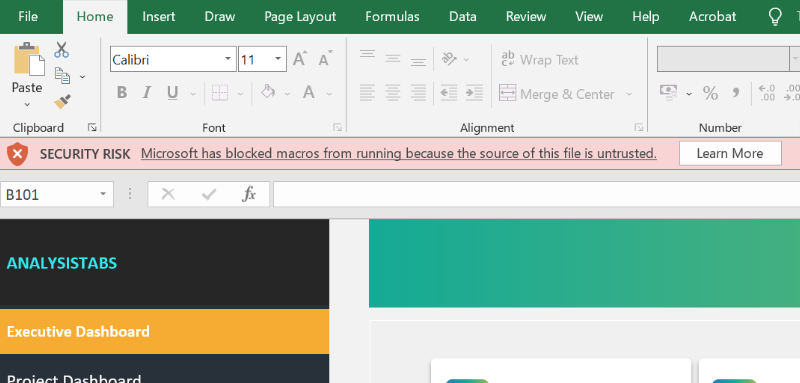Open the Acrobat tab
This screenshot has width=800, height=383.
[x=712, y=17]
